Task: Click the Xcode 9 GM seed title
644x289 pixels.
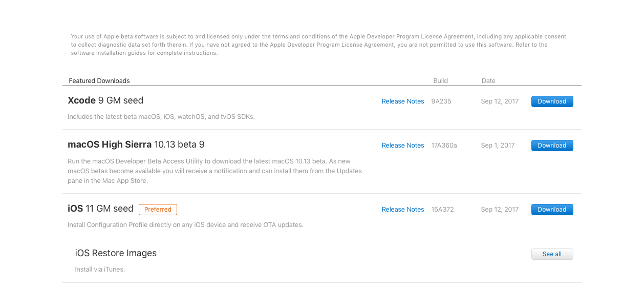Action: click(x=105, y=100)
